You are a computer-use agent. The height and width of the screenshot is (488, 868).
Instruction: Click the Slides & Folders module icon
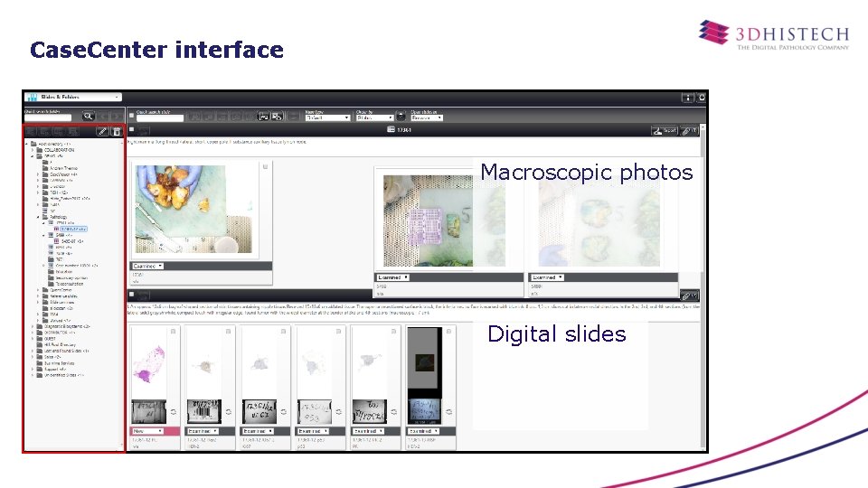point(32,98)
